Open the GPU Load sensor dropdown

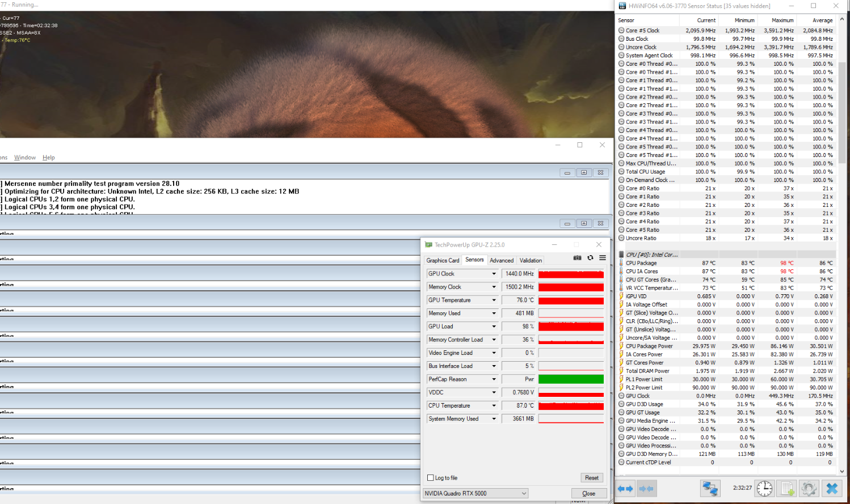click(x=494, y=327)
